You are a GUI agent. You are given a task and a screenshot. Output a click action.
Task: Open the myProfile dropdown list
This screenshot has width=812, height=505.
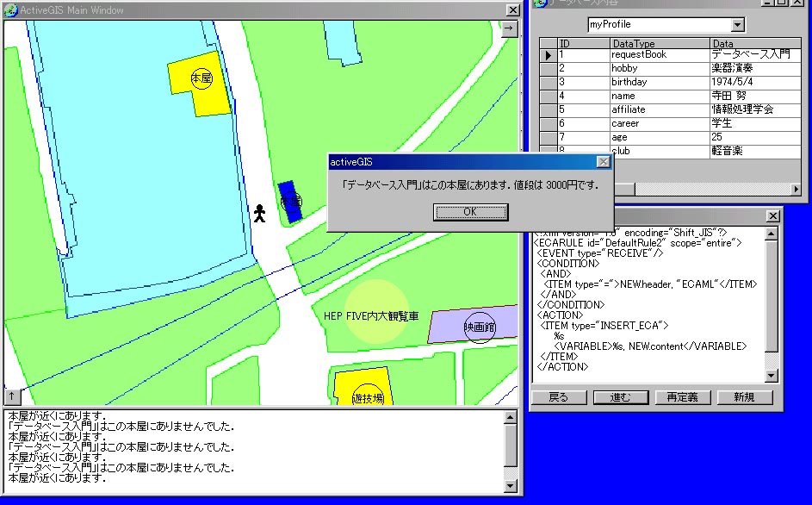click(x=737, y=25)
